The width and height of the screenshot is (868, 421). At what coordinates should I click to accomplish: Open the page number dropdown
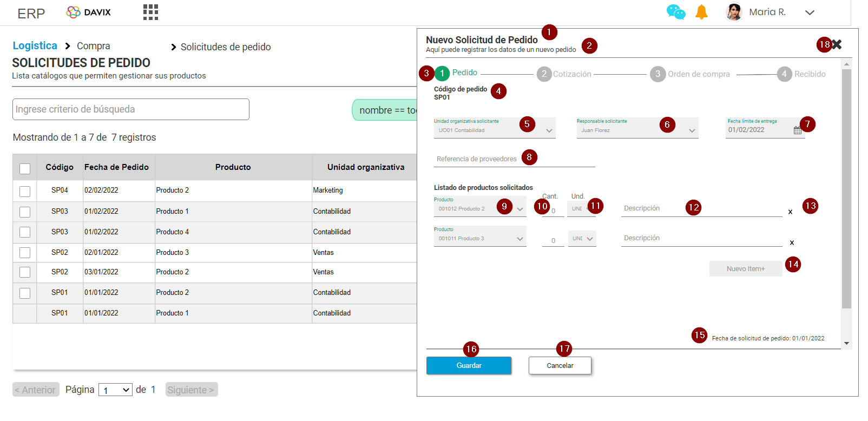(x=115, y=390)
